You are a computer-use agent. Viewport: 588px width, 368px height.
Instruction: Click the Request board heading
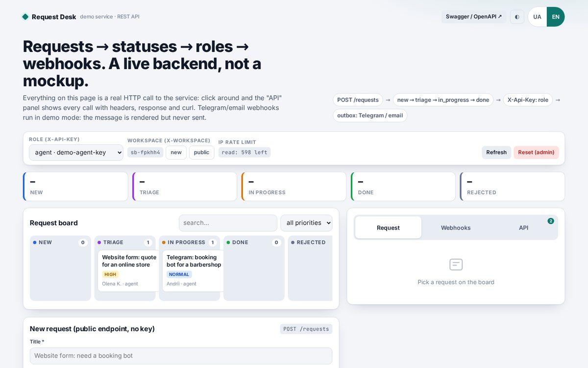tap(54, 223)
